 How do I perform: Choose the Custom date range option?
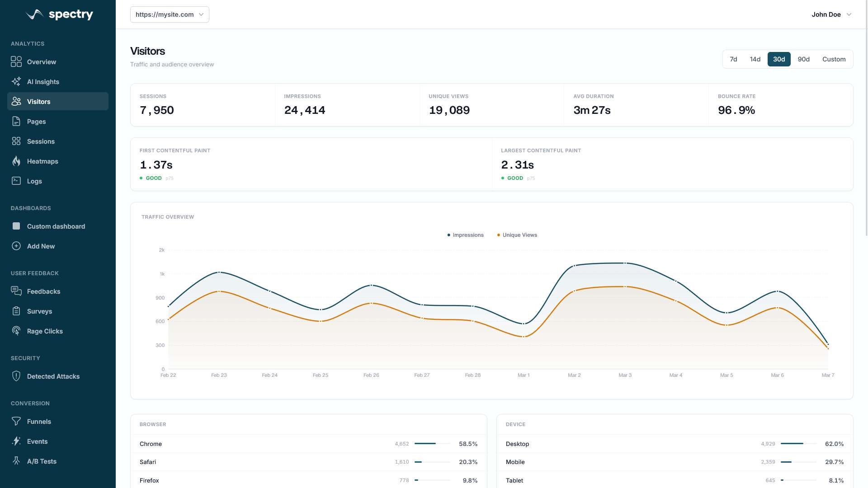point(834,59)
